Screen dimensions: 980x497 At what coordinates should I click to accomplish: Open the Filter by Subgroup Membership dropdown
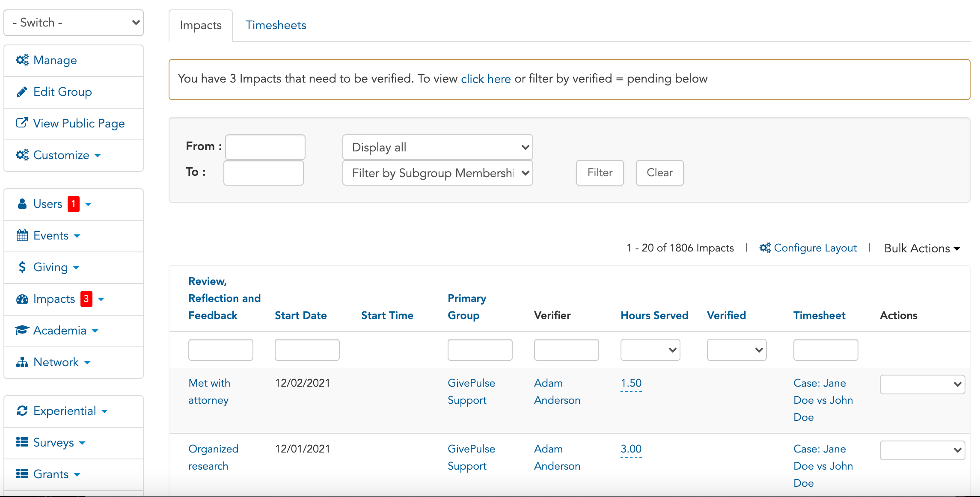[x=437, y=173]
